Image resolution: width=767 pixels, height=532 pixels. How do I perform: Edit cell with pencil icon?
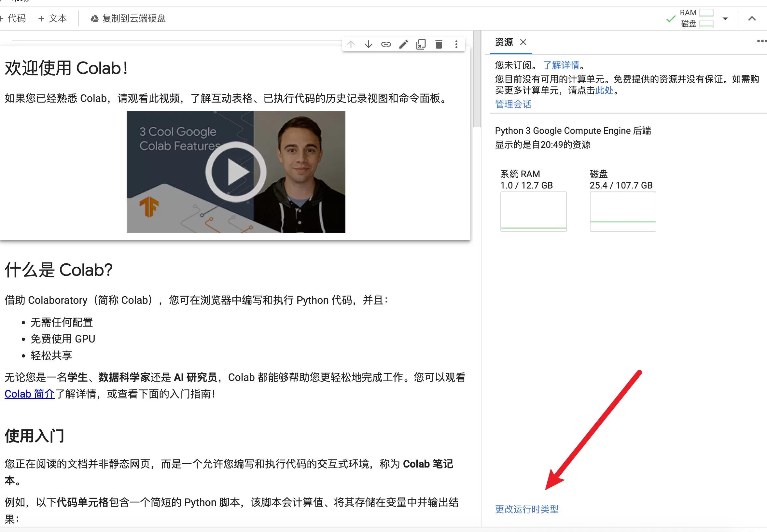coord(404,44)
